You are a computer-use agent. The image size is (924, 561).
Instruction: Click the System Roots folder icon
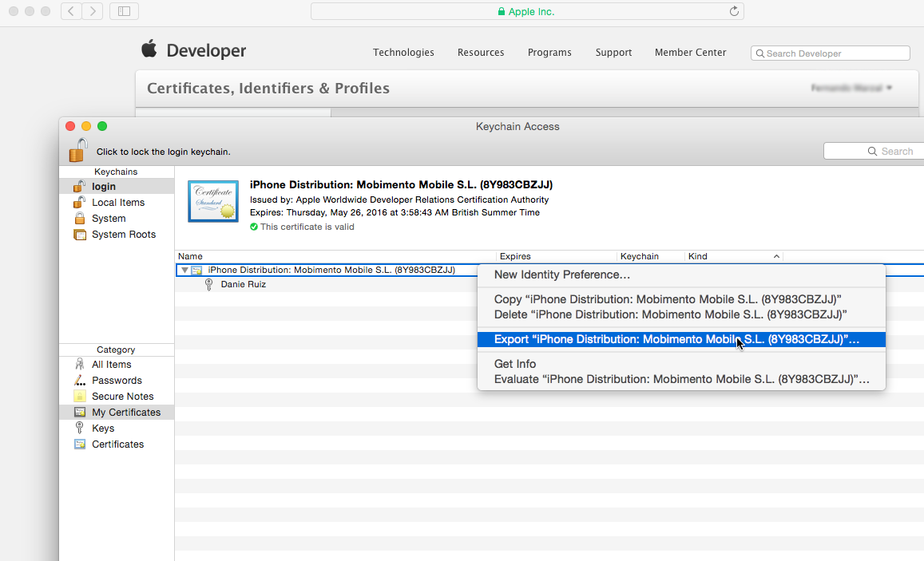(80, 235)
